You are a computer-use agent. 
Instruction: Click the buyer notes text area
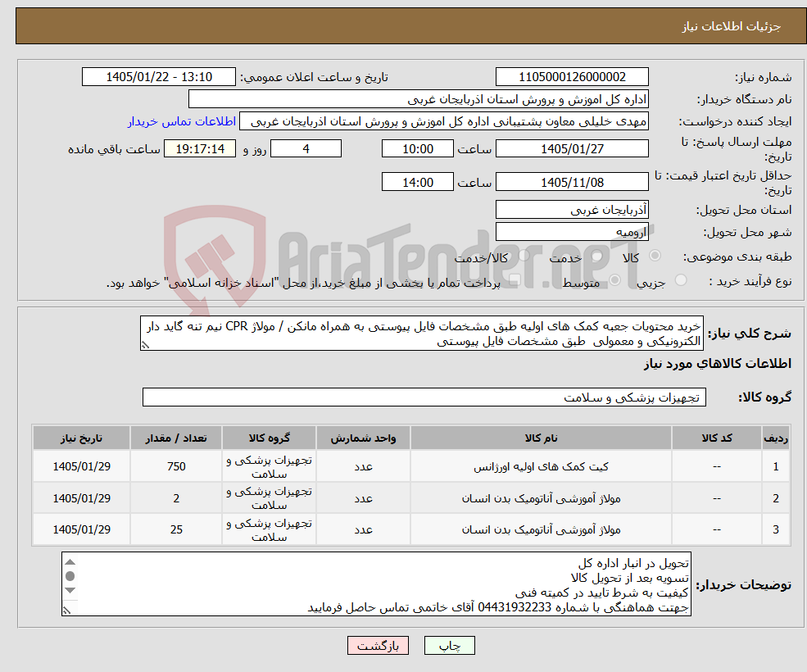pyautogui.click(x=376, y=584)
